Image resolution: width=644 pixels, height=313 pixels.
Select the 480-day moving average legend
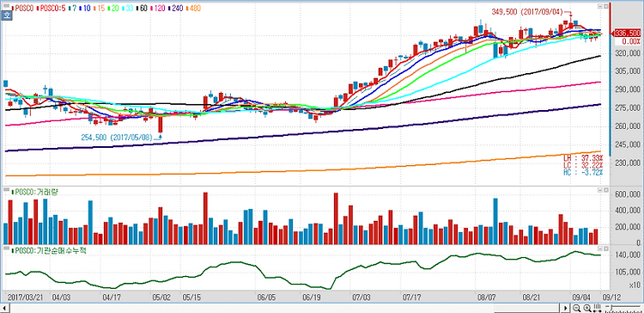coord(193,9)
